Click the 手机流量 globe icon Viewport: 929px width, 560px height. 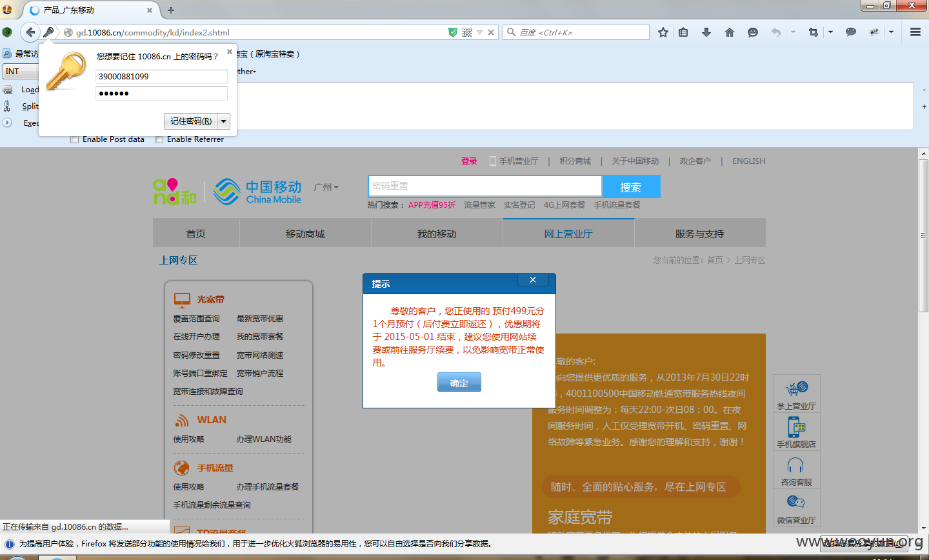coord(181,468)
